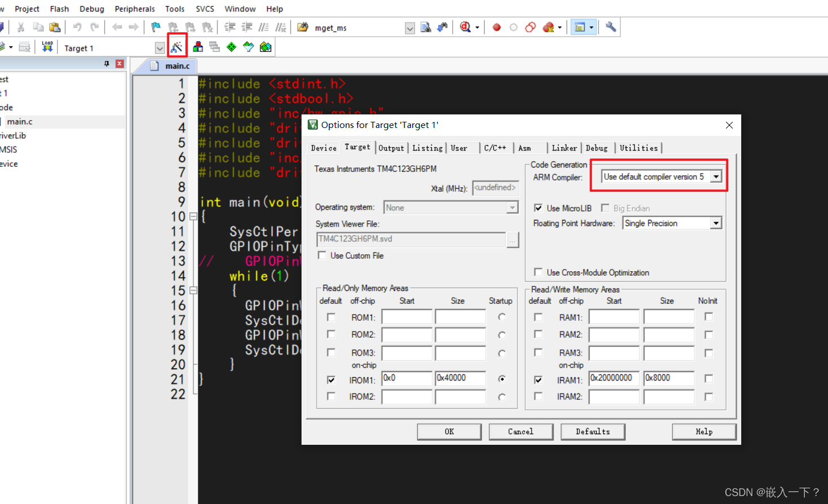Open window layout dropdown arrow
The height and width of the screenshot is (504, 828).
click(591, 27)
